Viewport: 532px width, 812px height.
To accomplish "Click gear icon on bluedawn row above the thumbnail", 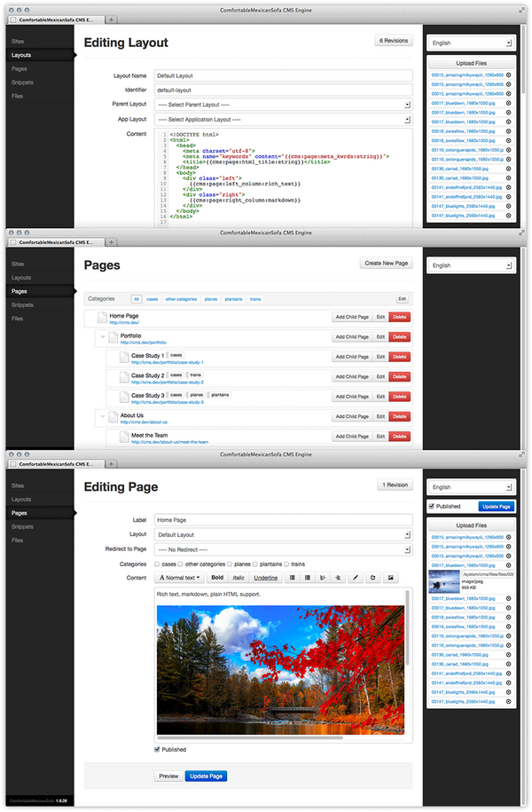I will [x=508, y=565].
